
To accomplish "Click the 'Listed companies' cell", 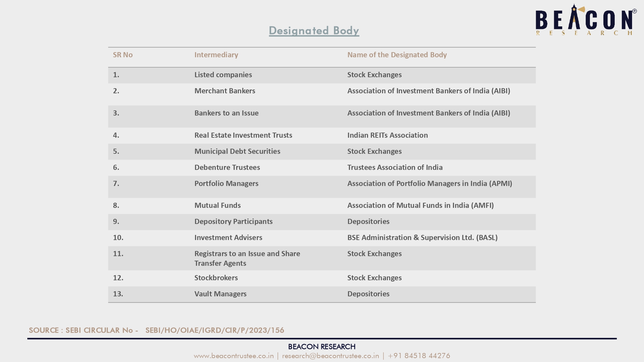I will click(x=223, y=75).
